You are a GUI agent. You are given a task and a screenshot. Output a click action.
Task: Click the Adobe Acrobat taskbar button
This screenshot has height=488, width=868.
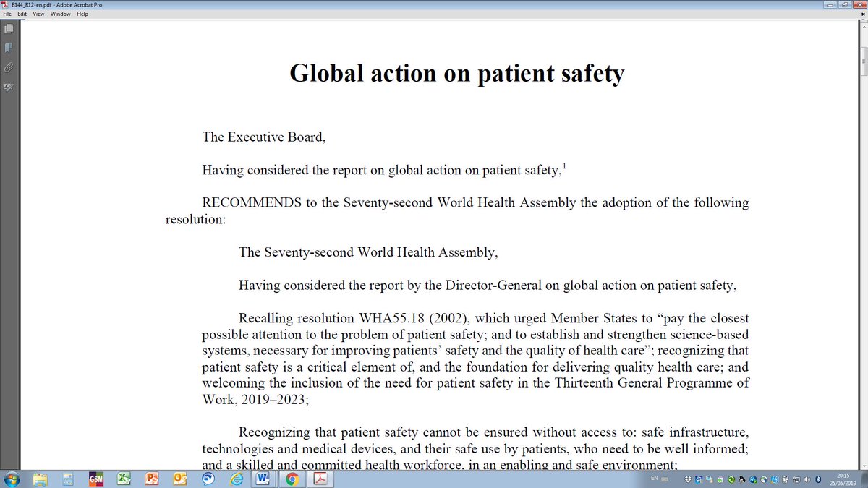321,479
